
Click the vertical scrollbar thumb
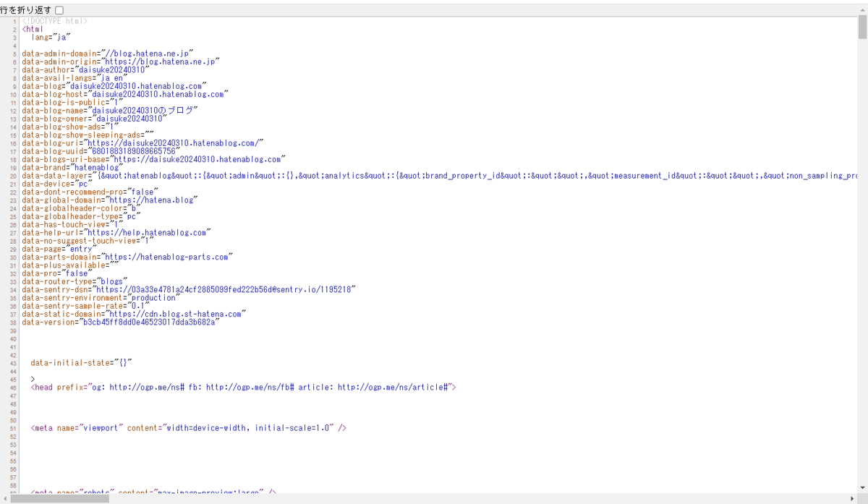pos(862,25)
